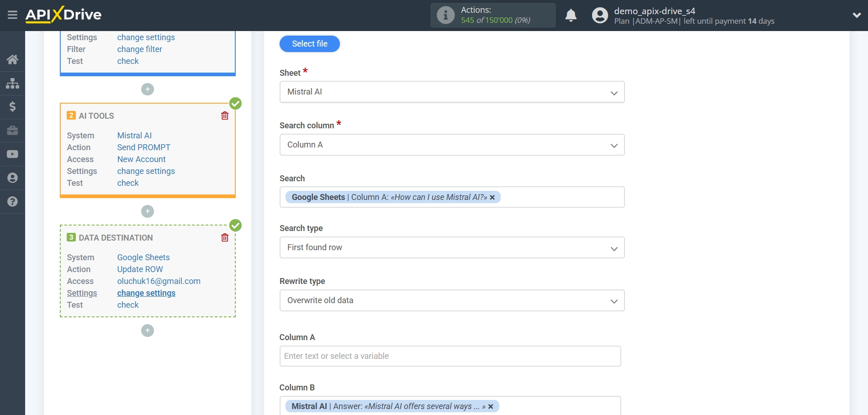Image resolution: width=868 pixels, height=415 pixels.
Task: Open the help question-mark icon in sidebar
Action: point(12,201)
